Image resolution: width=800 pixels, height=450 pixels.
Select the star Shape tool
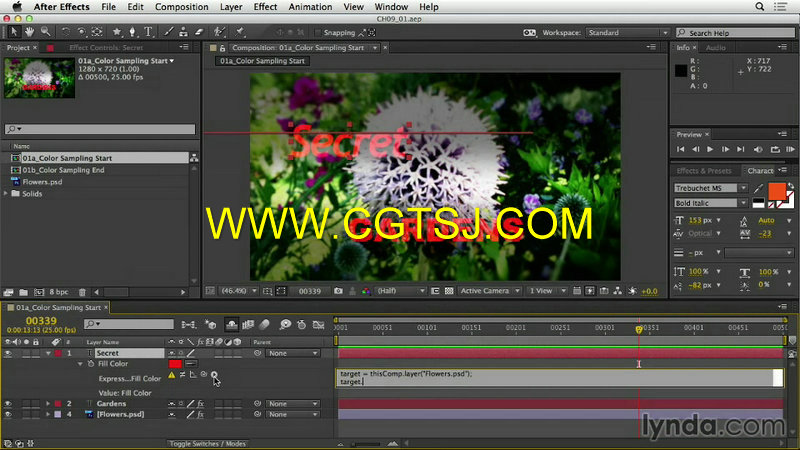click(117, 32)
